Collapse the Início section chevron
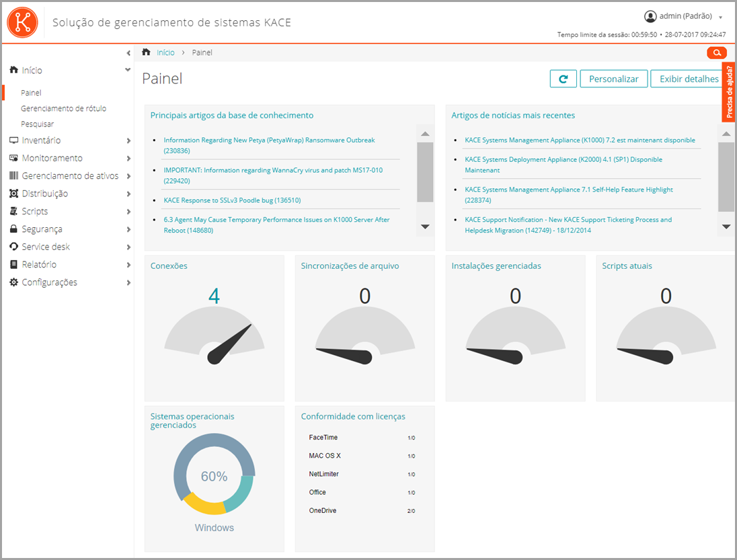Image resolution: width=737 pixels, height=560 pixels. click(126, 70)
